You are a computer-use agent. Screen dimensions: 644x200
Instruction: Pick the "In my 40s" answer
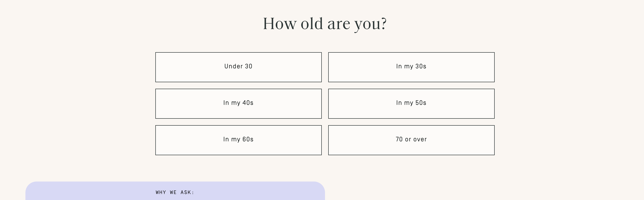238,103
